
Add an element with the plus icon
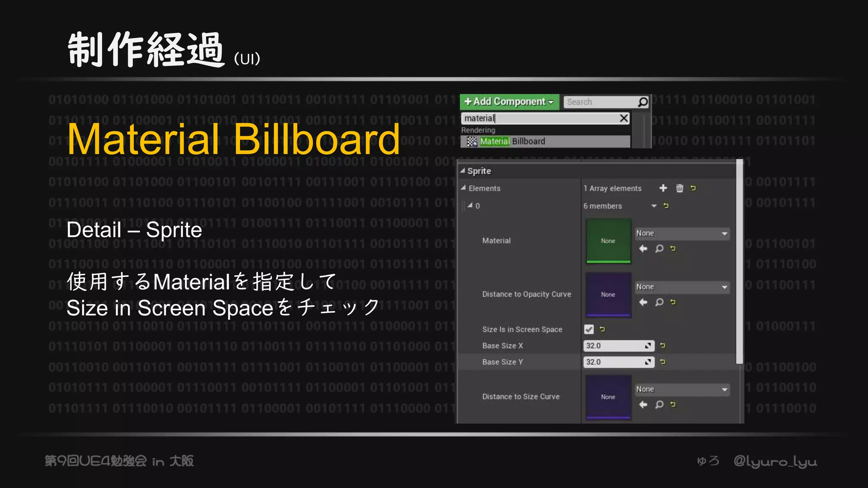[663, 188]
